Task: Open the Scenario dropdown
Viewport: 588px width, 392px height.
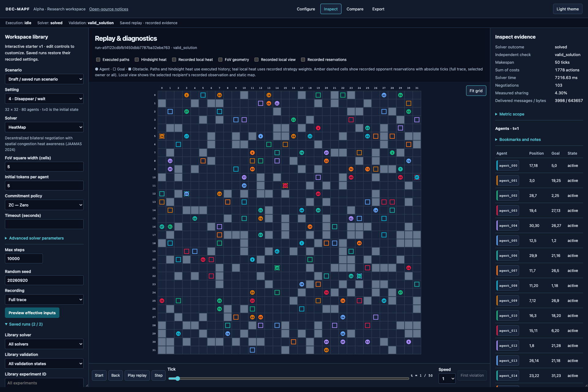Action: point(44,79)
